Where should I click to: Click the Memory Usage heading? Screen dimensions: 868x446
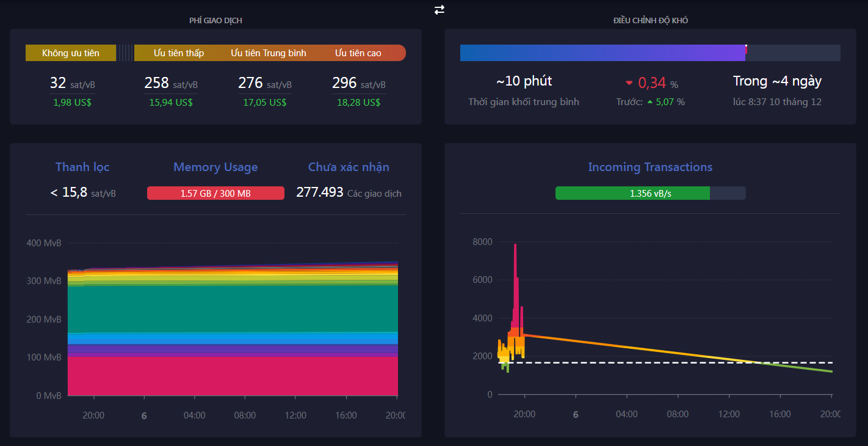[215, 167]
